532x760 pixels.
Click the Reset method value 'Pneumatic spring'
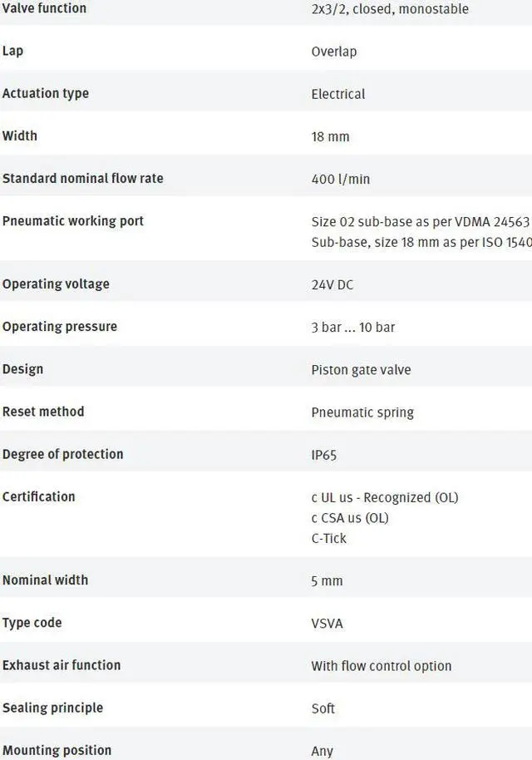click(362, 412)
